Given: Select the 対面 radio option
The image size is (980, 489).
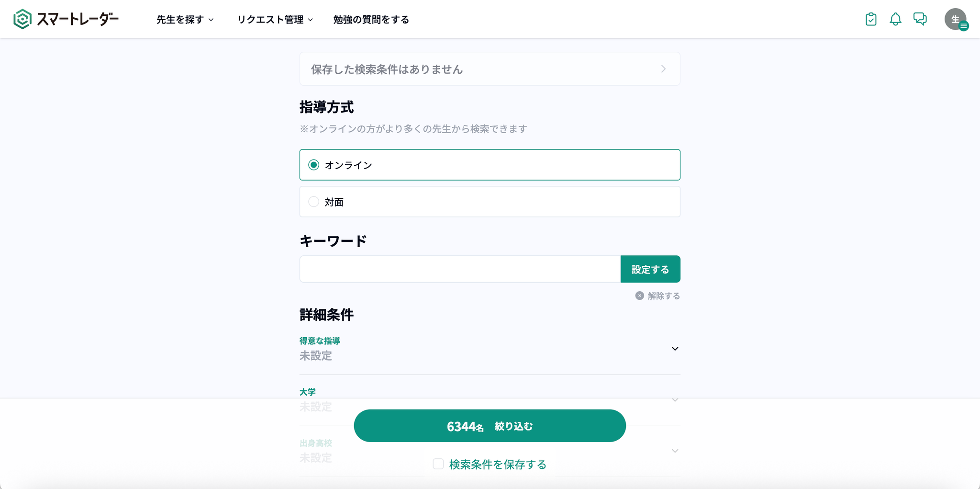Looking at the screenshot, I should click(314, 202).
